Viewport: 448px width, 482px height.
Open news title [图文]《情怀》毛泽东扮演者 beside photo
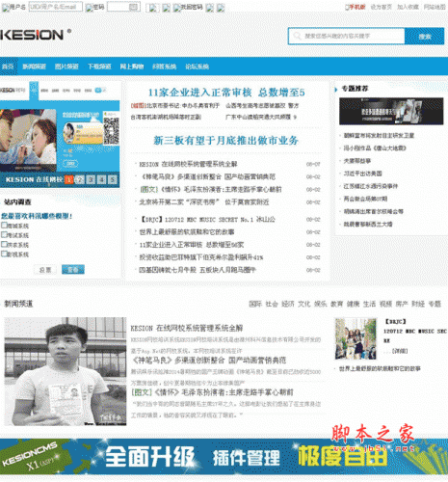(x=212, y=392)
